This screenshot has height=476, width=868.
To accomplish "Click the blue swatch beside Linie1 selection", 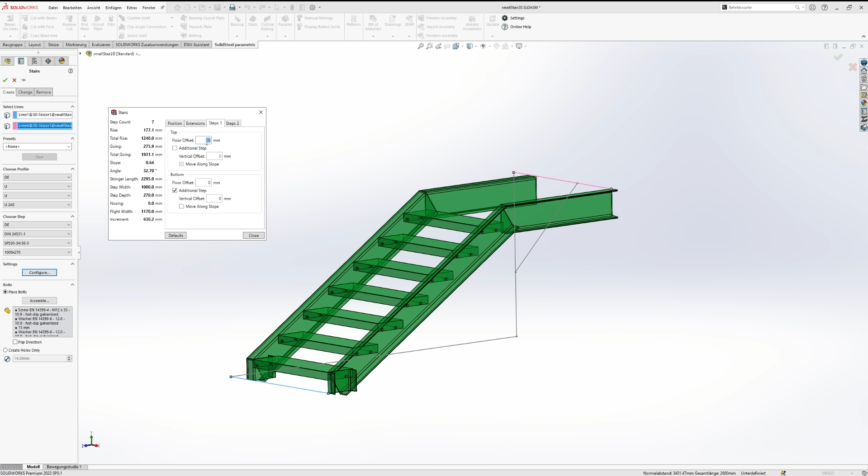I will point(15,115).
